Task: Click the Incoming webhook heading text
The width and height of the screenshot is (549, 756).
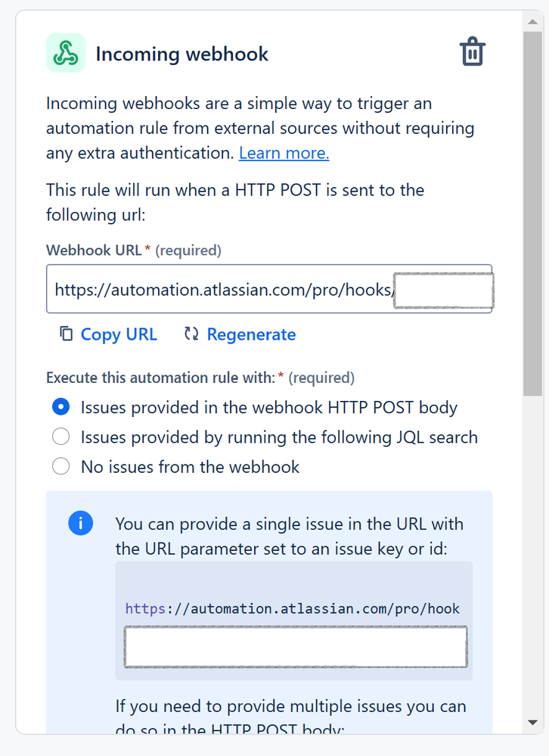Action: 181,54
